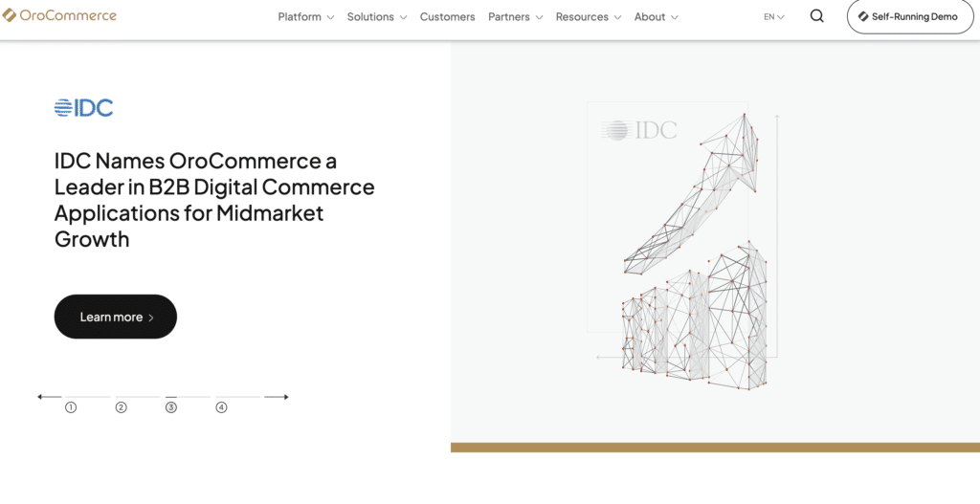Go to previous slide with left arrow

pos(50,397)
